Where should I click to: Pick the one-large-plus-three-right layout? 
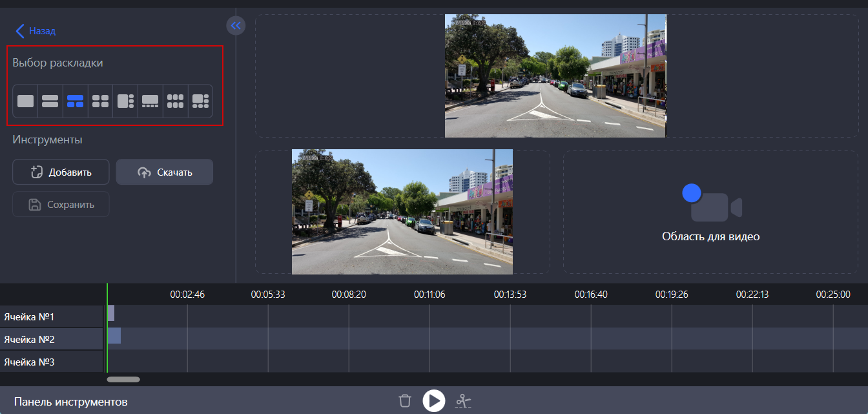pos(125,101)
